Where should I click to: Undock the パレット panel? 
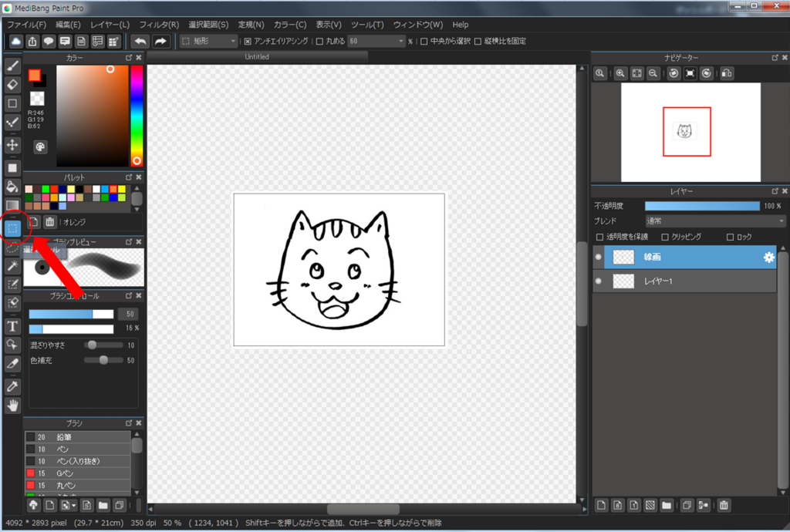coord(129,177)
